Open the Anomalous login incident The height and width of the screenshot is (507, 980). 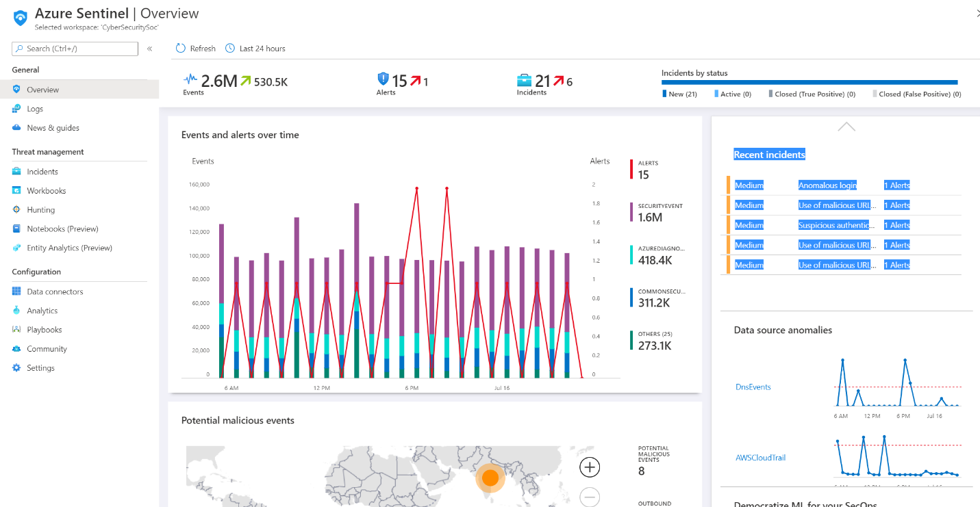pyautogui.click(x=827, y=185)
